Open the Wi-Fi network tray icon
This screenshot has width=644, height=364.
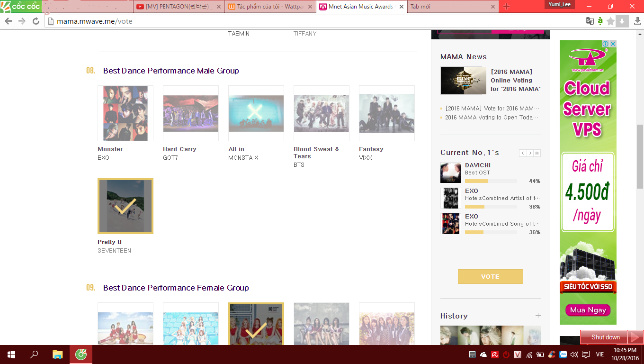pyautogui.click(x=529, y=355)
